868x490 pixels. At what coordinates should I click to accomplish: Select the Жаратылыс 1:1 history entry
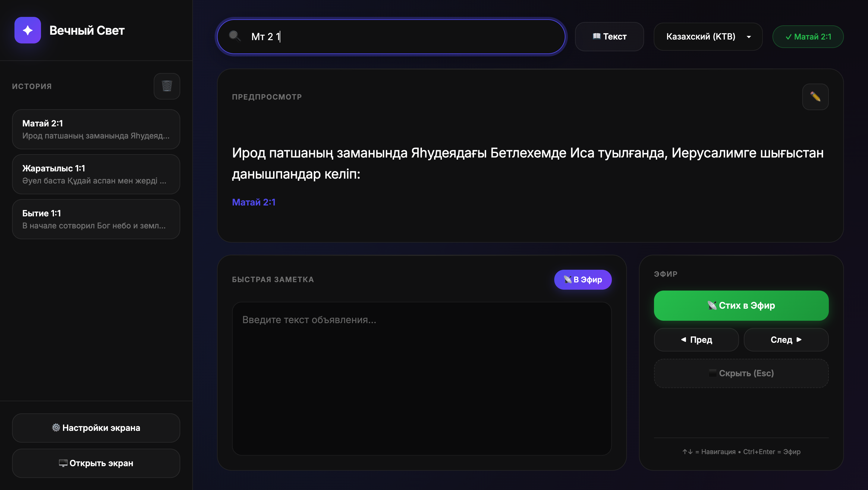click(x=96, y=174)
